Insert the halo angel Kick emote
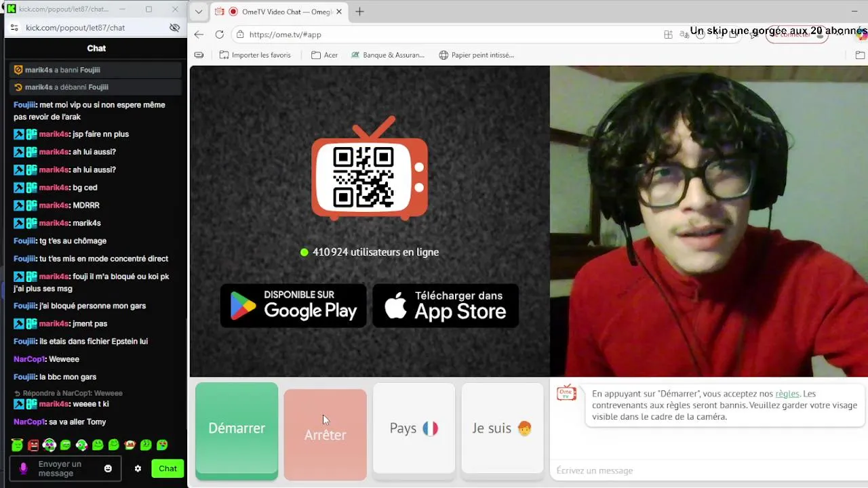 pos(18,445)
